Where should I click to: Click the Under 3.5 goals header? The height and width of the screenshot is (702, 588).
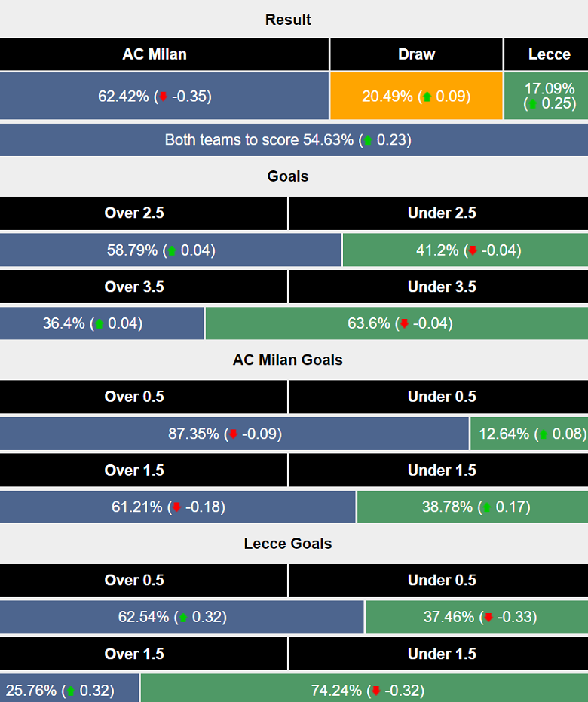click(442, 287)
